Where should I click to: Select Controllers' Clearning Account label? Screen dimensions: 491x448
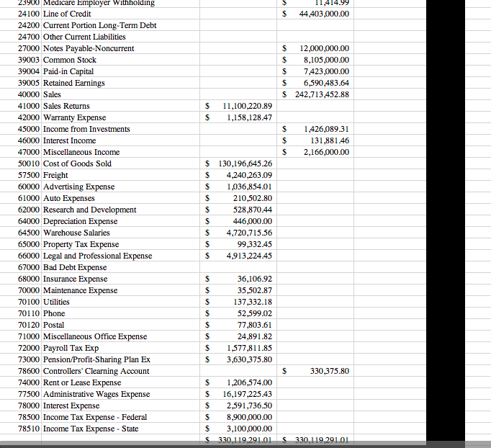pos(96,371)
